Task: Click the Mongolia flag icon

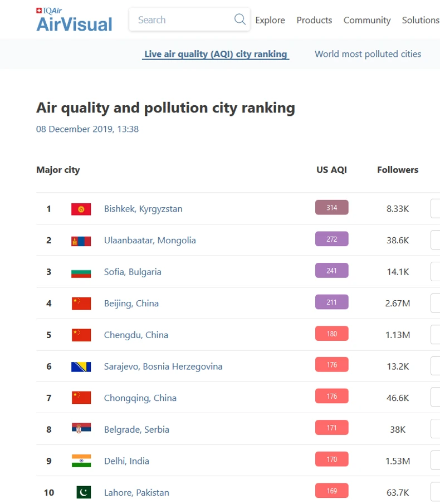Action: 81,241
